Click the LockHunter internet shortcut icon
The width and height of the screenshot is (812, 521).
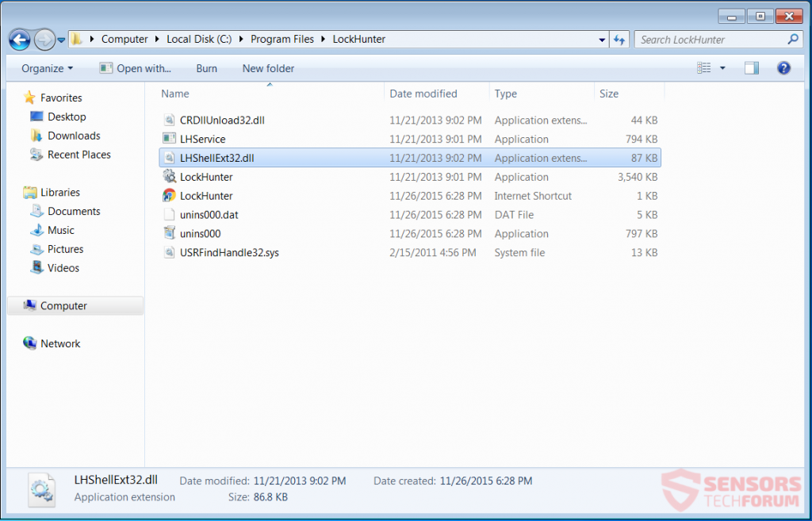[x=170, y=196]
